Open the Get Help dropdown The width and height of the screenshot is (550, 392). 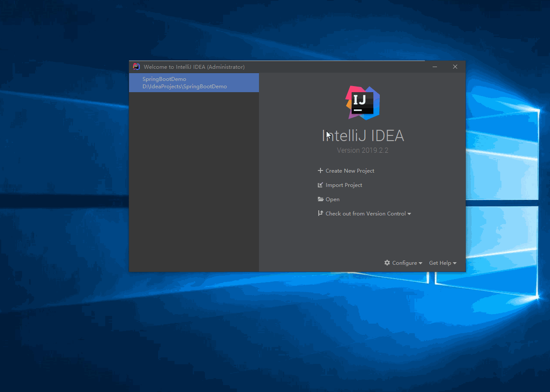pos(443,263)
